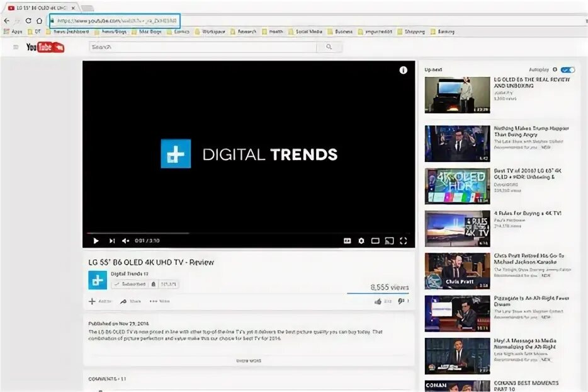Open the Chris Pratt video thumbnail
Image resolution: width=588 pixels, height=392 pixels.
pyautogui.click(x=457, y=271)
